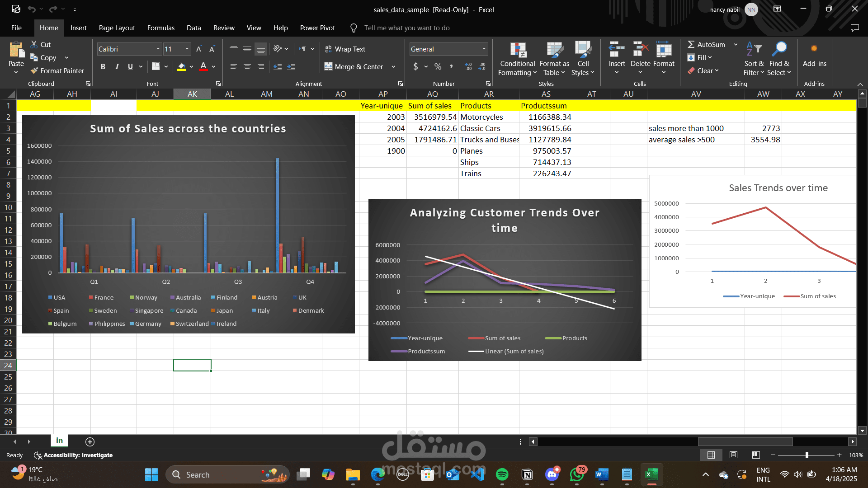Click the Decrease Decimal icon
This screenshot has height=488, width=868.
tap(482, 66)
